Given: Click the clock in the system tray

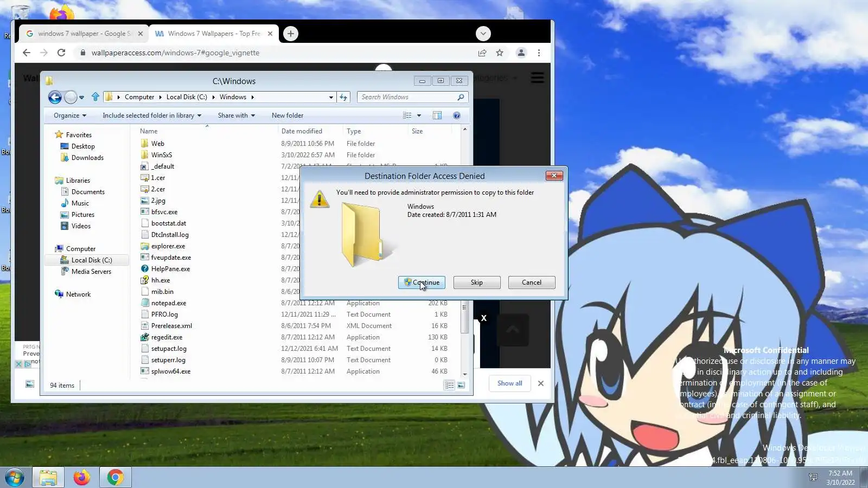Looking at the screenshot, I should [840, 478].
